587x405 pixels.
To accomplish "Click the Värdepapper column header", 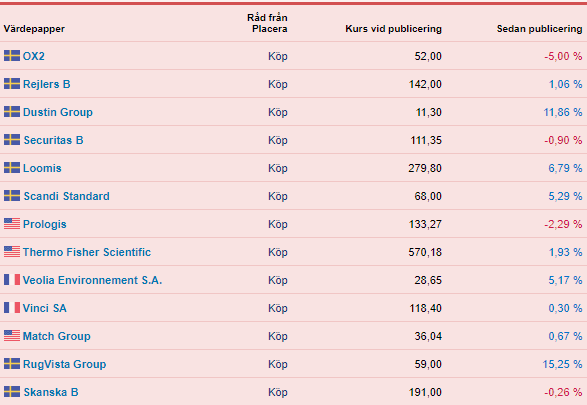I will [34, 29].
